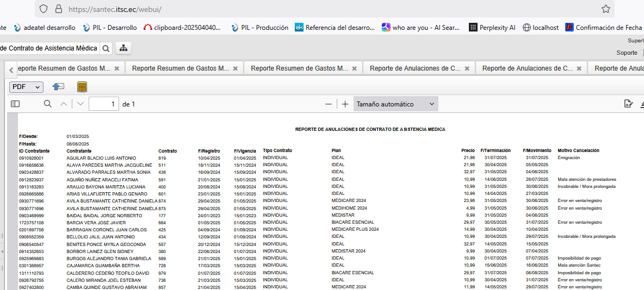Viewport: 644px width, 290px height.
Task: Open find-in-document in the PDF viewer
Action: coord(48,104)
